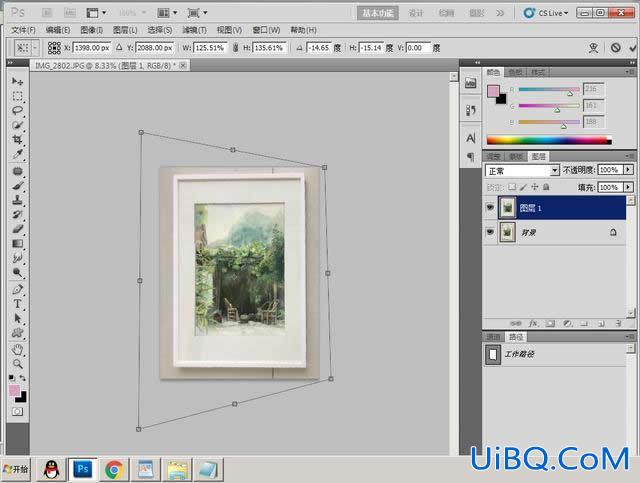Image resolution: width=640 pixels, height=483 pixels.
Task: Select the Lasso tool
Action: 17,110
